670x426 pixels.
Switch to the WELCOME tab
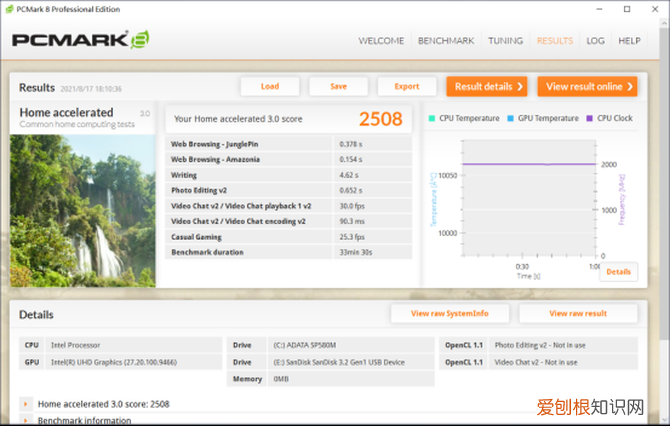click(x=381, y=41)
